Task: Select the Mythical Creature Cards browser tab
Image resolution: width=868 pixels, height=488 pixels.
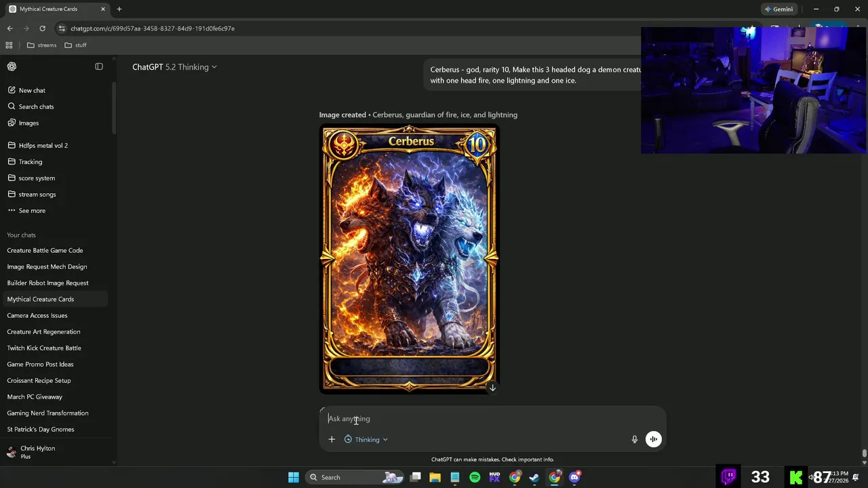Action: [x=58, y=9]
